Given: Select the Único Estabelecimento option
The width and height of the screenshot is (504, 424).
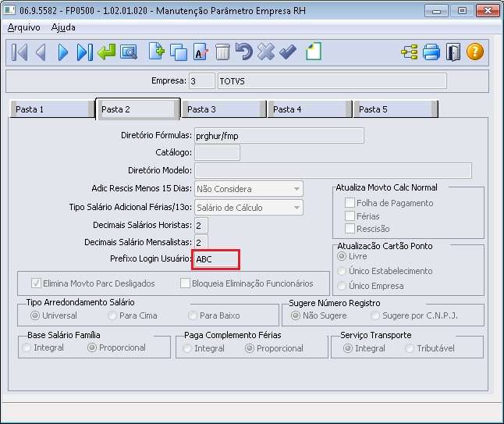Looking at the screenshot, I should [342, 271].
